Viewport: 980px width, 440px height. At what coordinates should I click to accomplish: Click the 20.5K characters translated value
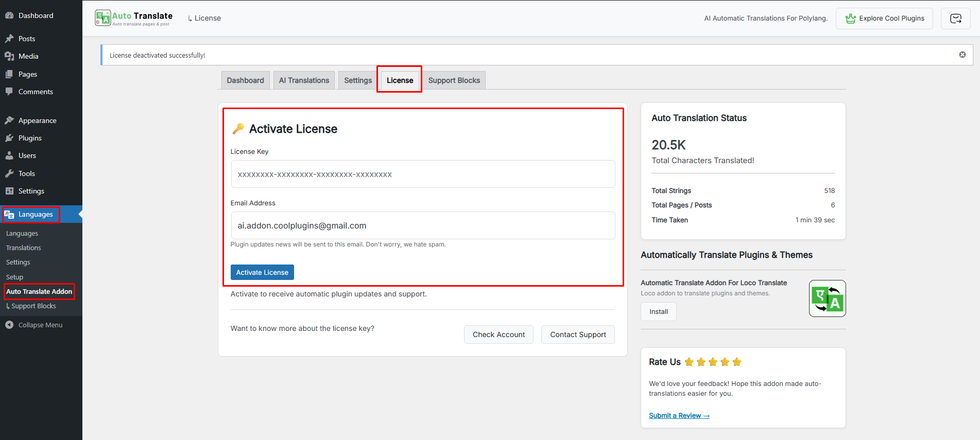click(668, 145)
